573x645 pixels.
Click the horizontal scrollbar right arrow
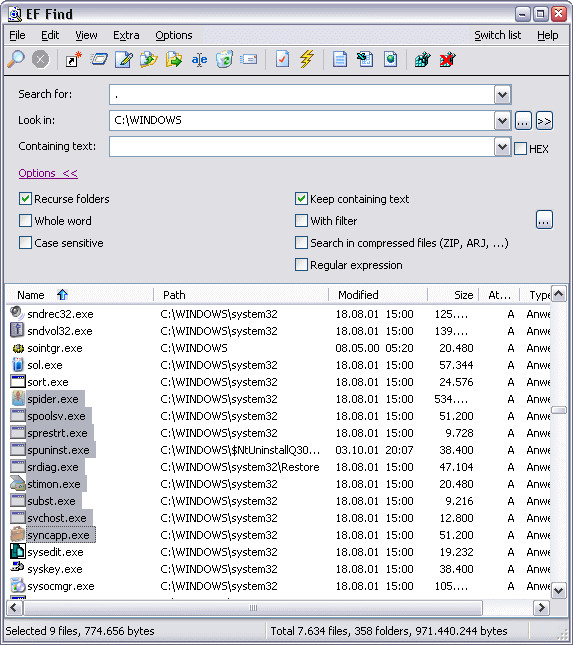pos(541,608)
